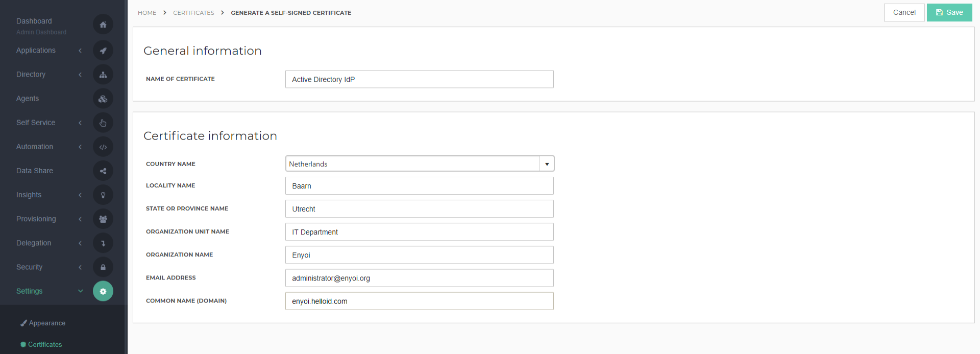
Task: Focus the Common Name (Domain) field
Action: tap(419, 301)
